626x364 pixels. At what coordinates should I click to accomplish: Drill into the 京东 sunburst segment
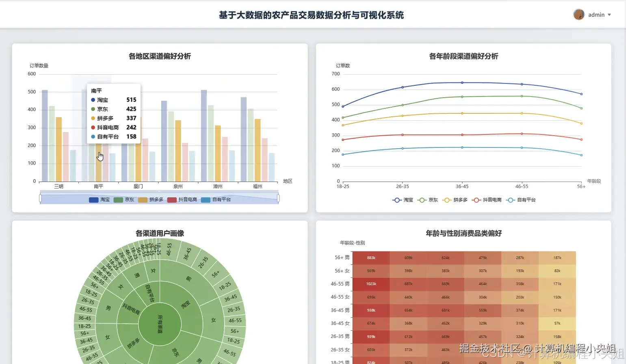point(175,352)
